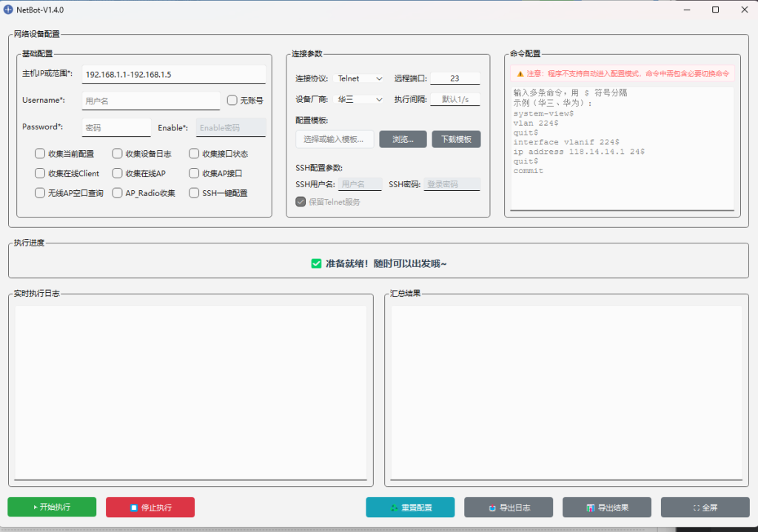Click the warning triangle beside 注意
Viewport: 758px width, 532px height.
pos(520,74)
